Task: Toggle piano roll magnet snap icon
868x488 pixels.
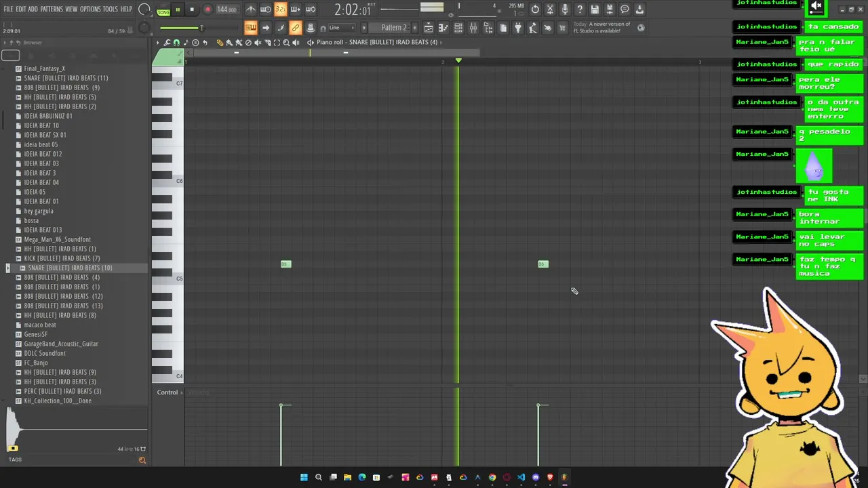Action: click(x=176, y=42)
